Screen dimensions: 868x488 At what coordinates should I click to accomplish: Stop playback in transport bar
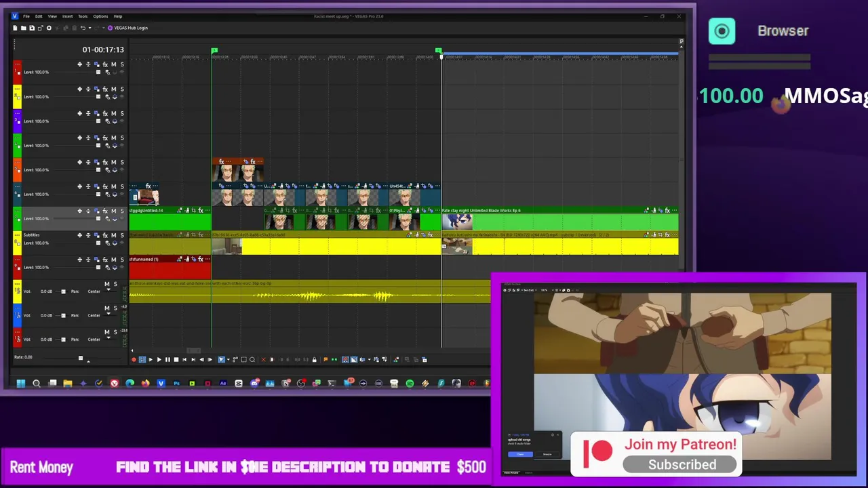(176, 359)
